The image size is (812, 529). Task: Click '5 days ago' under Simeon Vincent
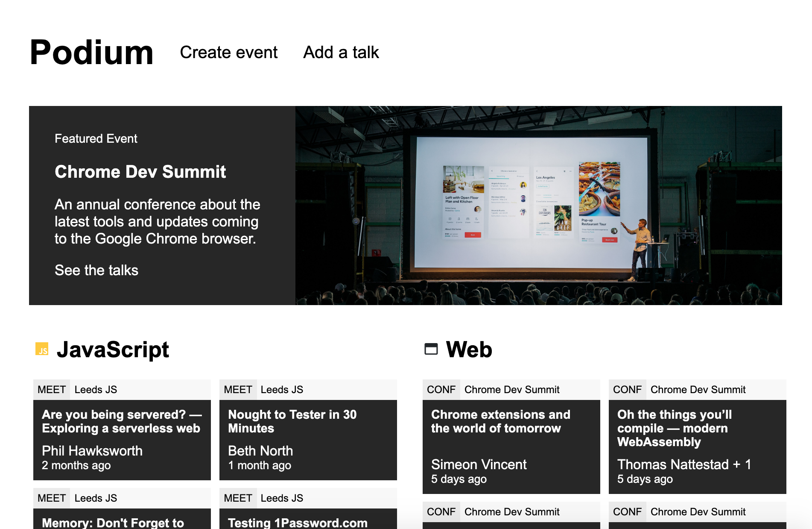click(x=459, y=479)
